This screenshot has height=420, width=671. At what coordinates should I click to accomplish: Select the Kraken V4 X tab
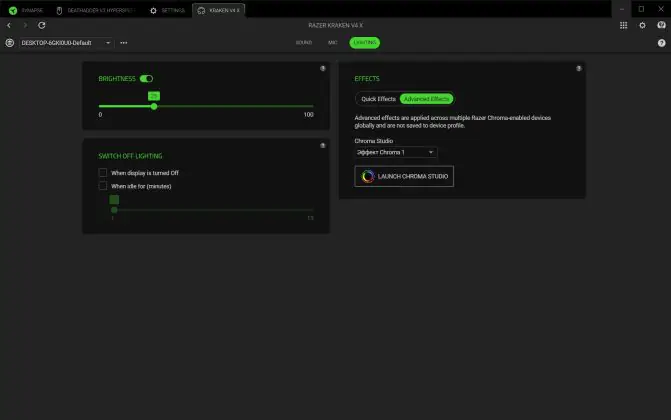tap(219, 10)
